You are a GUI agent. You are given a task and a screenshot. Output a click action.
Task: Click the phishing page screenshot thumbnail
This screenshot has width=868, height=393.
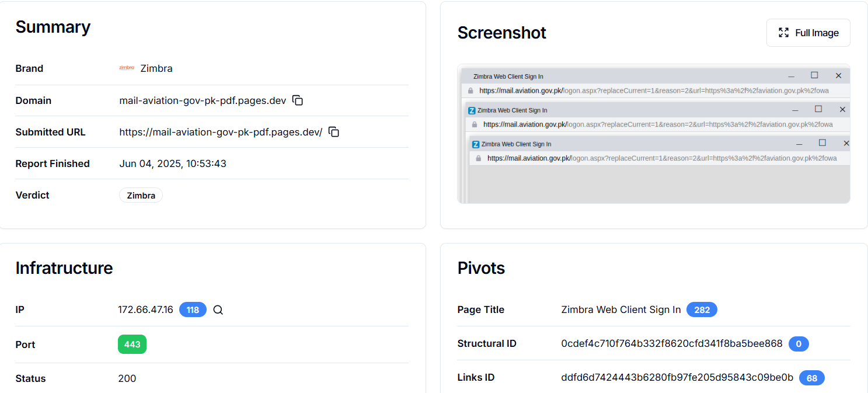(653, 134)
